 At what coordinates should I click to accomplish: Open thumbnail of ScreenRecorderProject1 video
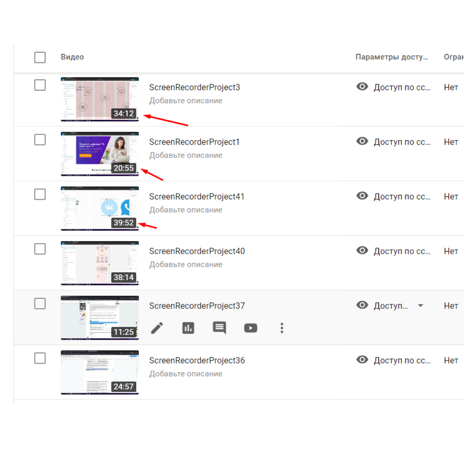tap(99, 154)
